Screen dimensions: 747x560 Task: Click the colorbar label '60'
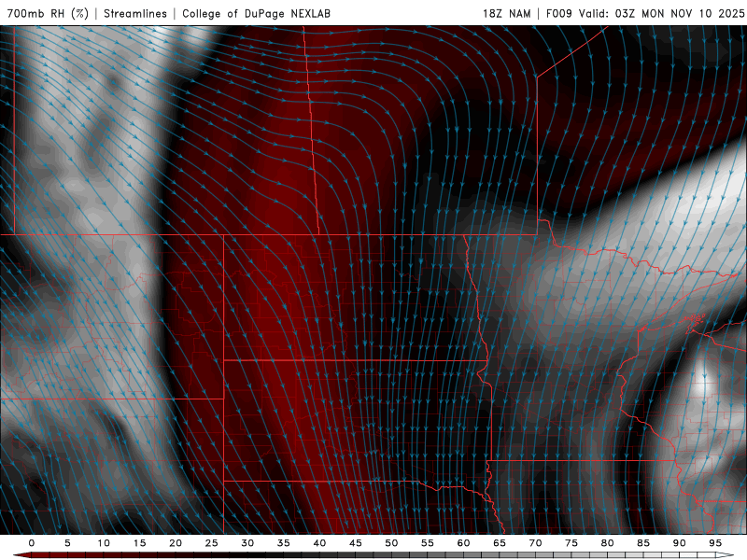click(463, 543)
